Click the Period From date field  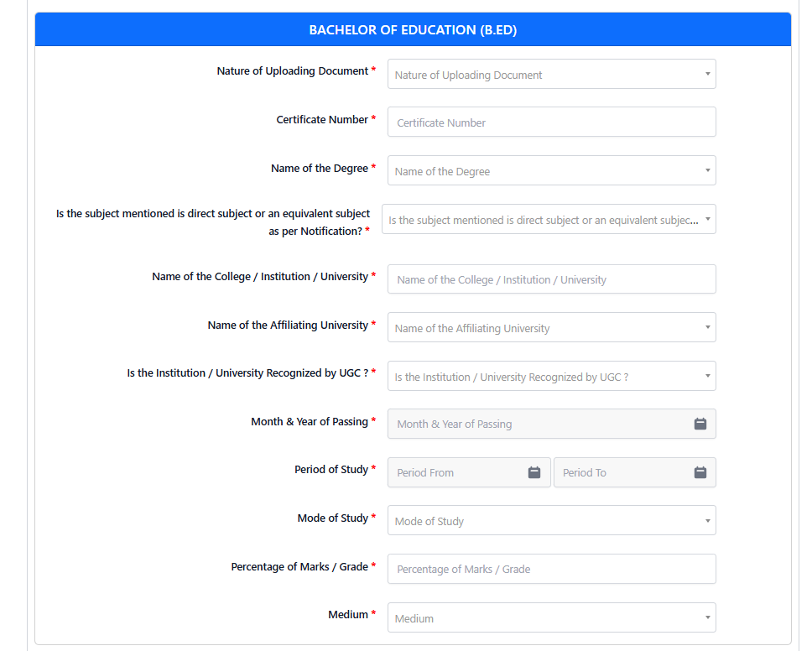pos(469,472)
